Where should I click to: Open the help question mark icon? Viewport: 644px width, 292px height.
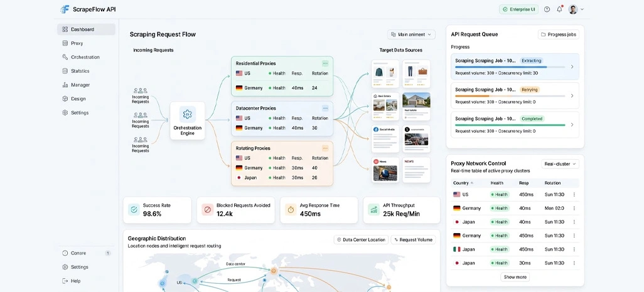pos(547,9)
